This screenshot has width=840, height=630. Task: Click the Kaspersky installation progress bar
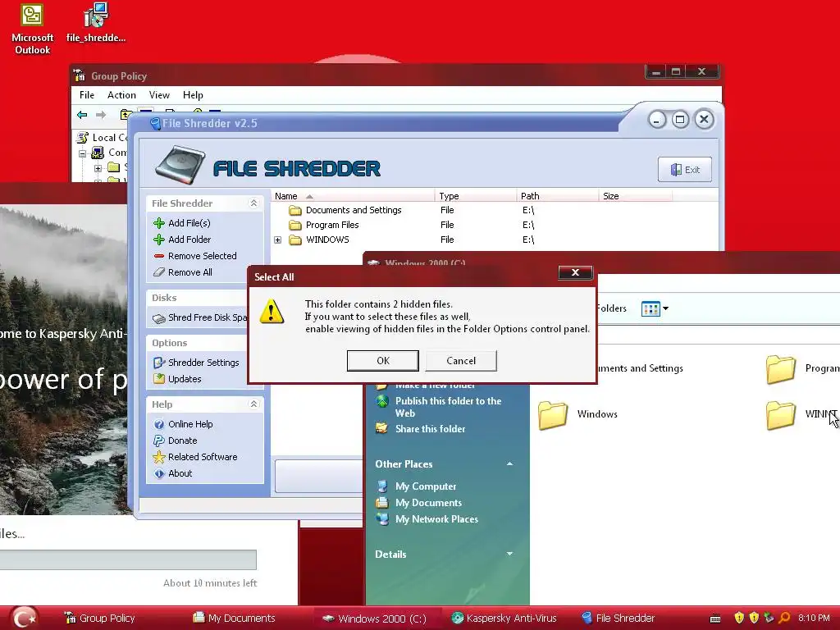pyautogui.click(x=128, y=559)
